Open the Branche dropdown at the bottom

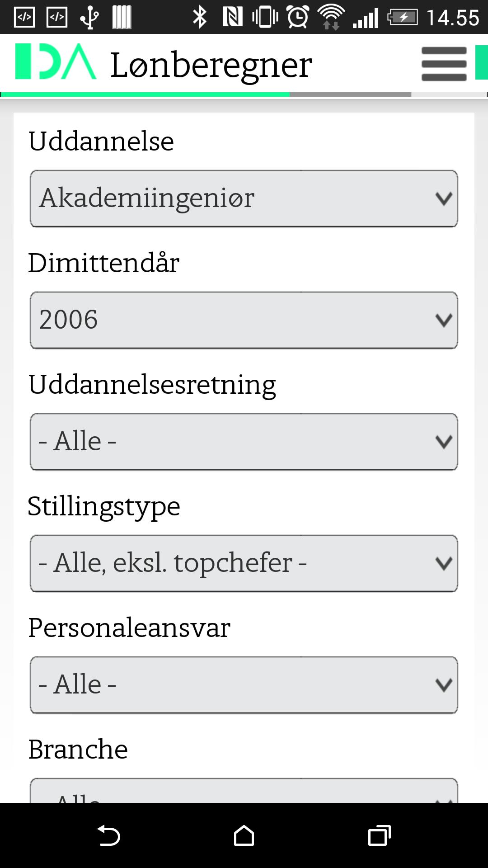[244, 791]
